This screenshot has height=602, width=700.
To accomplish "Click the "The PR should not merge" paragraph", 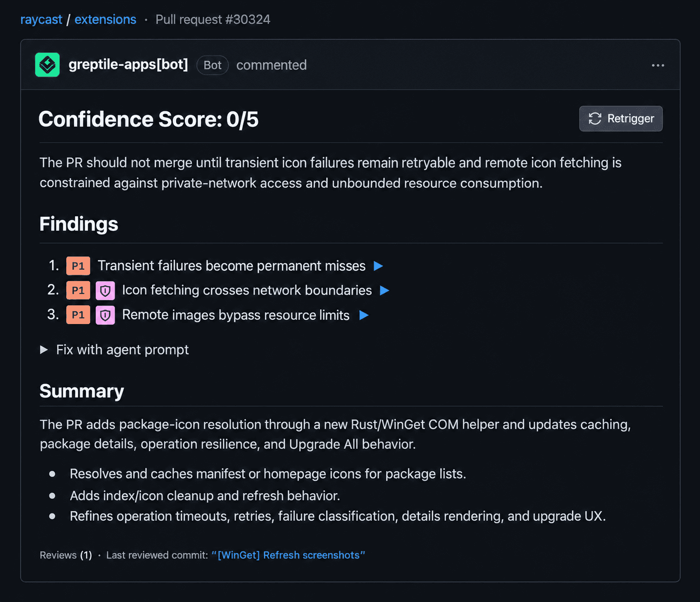I will pyautogui.click(x=330, y=173).
